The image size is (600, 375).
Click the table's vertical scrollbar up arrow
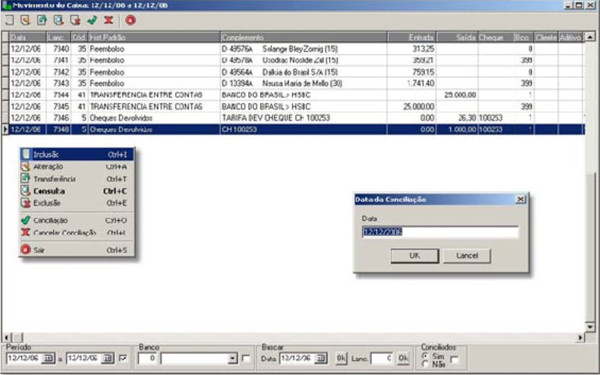pyautogui.click(x=590, y=37)
